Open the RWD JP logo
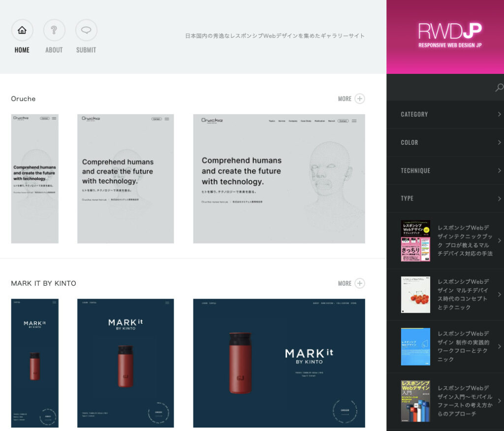 point(450,35)
